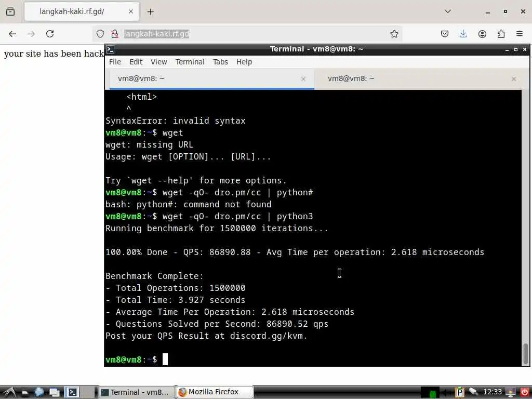
Task: Expand the Firefox list all tabs chevron
Action: [x=448, y=11]
